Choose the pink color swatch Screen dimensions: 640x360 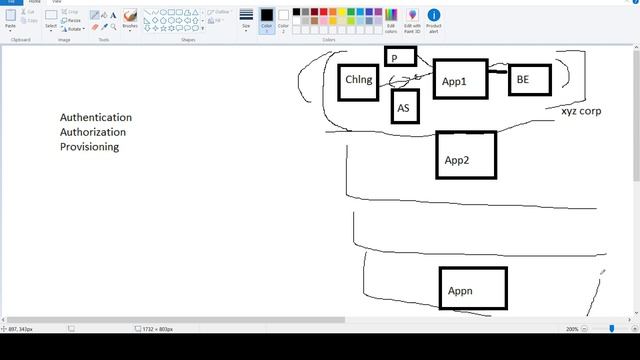coord(324,20)
